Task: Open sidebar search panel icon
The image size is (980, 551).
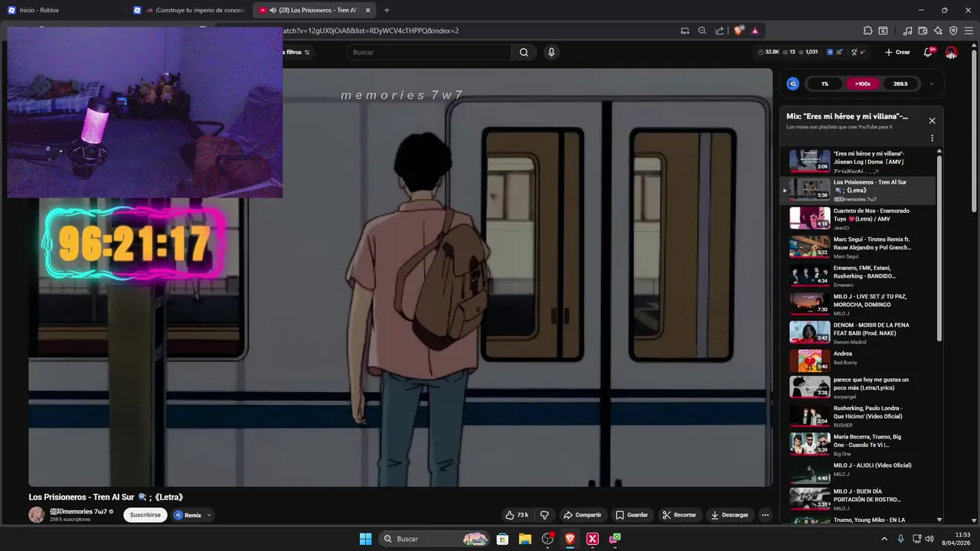Action: pos(883,31)
